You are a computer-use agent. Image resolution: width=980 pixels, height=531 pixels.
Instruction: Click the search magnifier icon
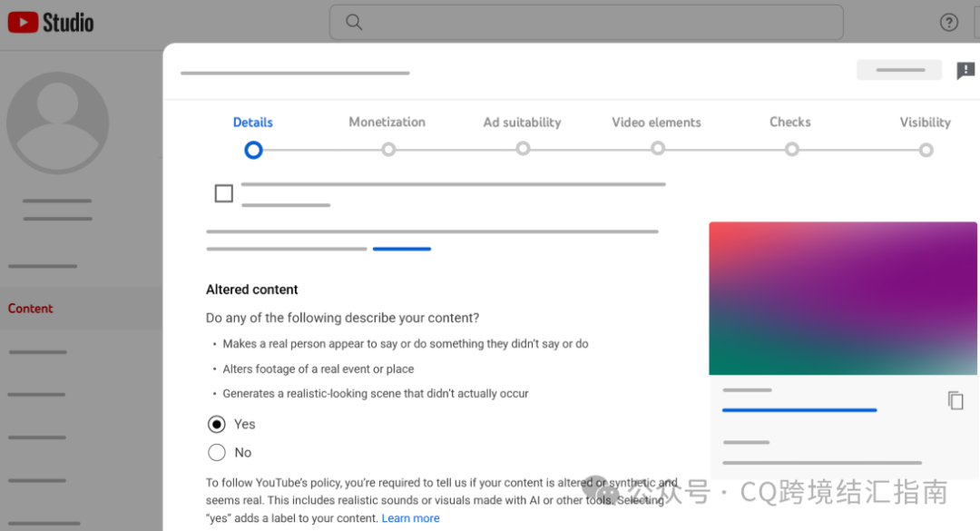point(354,23)
